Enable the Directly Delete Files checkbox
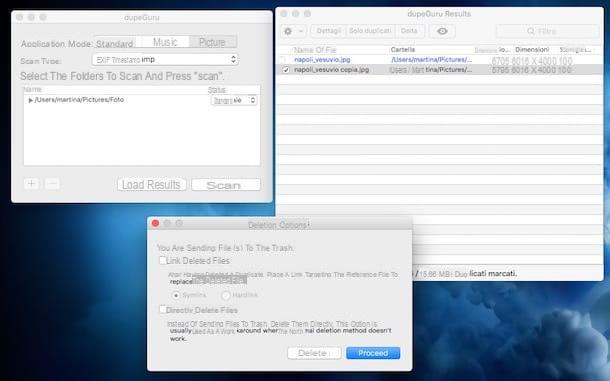Image resolution: width=610 pixels, height=381 pixels. (x=162, y=309)
